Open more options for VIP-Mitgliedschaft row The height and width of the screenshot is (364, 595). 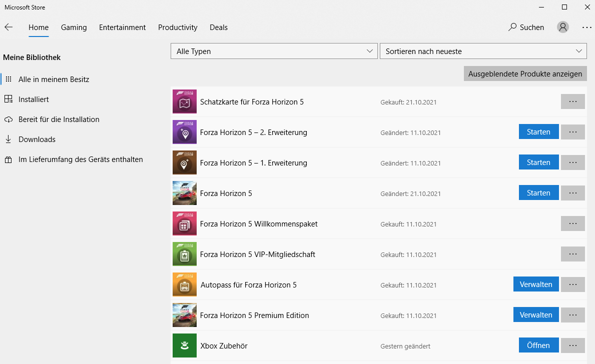click(x=572, y=253)
